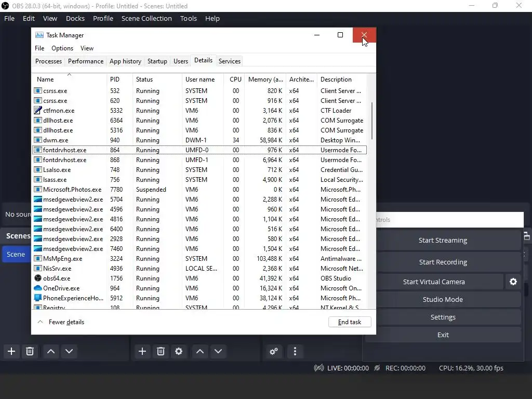This screenshot has width=532, height=399.
Task: Open virtual camera settings gear
Action: pyautogui.click(x=513, y=282)
